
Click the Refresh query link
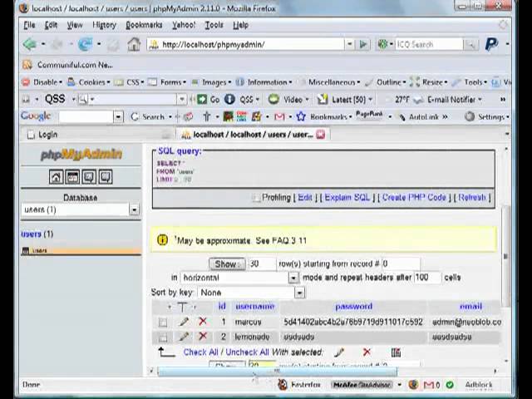(x=472, y=198)
